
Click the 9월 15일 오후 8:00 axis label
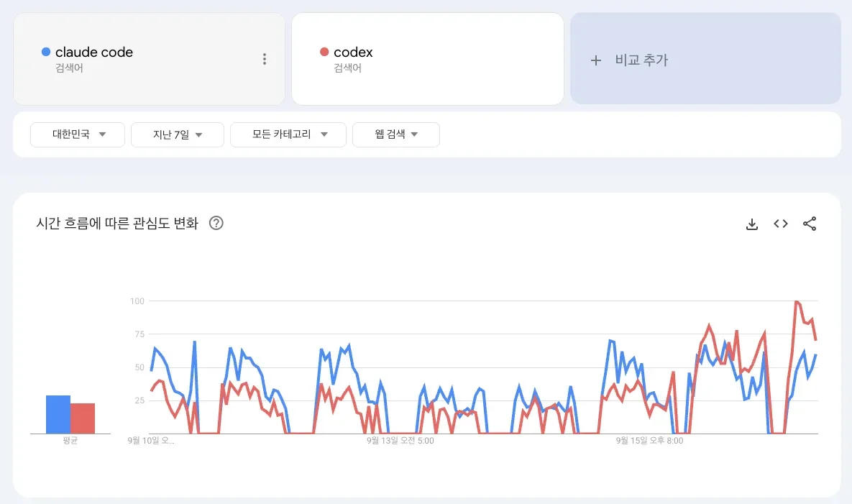pos(649,441)
